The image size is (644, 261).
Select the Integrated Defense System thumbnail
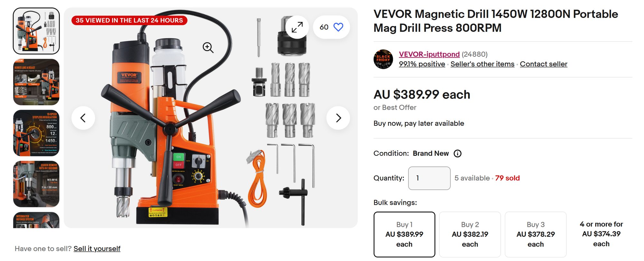point(36,220)
